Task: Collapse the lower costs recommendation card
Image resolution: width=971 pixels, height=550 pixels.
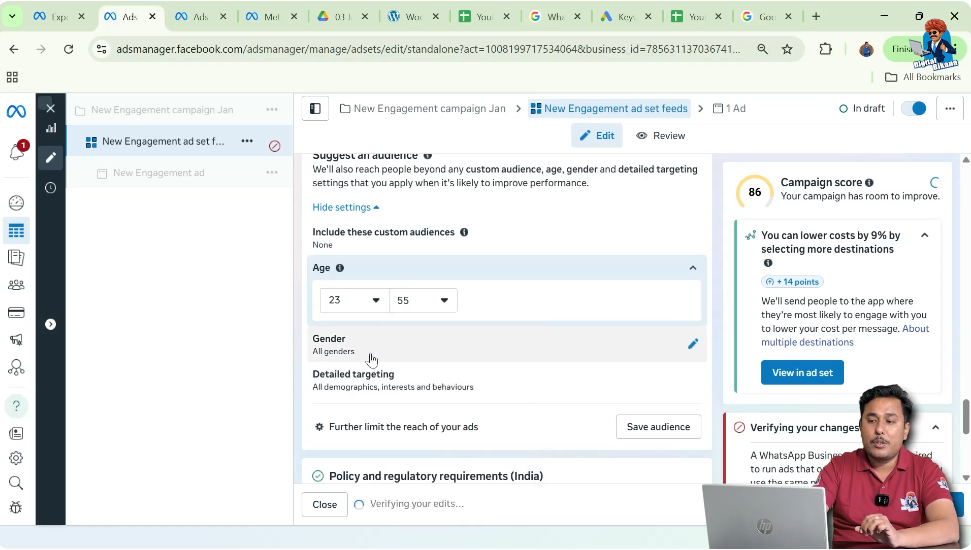Action: [x=924, y=235]
